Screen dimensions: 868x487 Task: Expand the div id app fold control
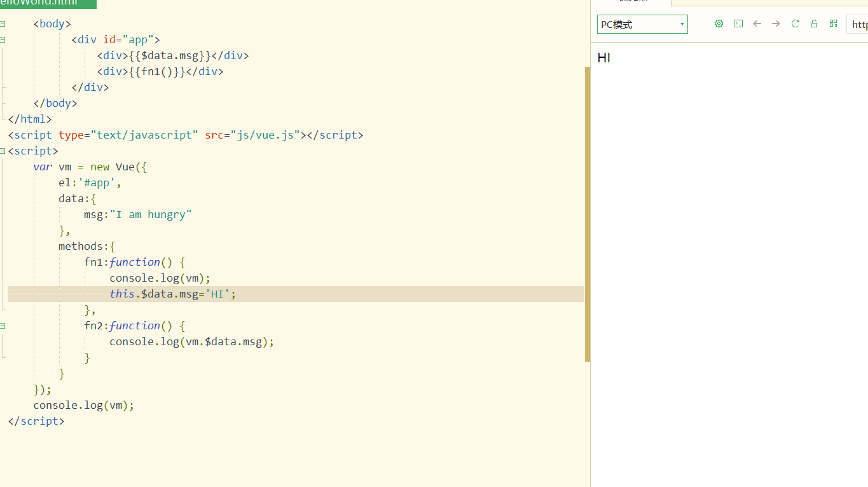point(3,39)
